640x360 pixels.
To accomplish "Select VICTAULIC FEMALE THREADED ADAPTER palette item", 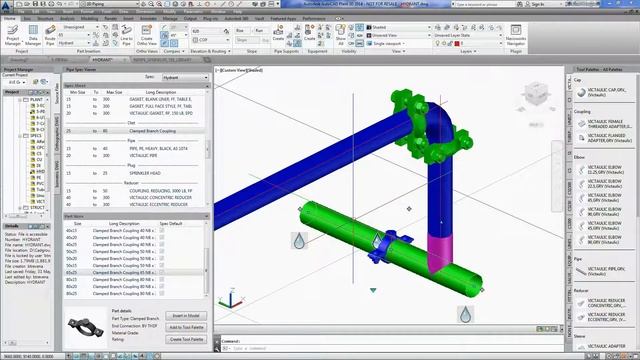I will coord(605,124).
